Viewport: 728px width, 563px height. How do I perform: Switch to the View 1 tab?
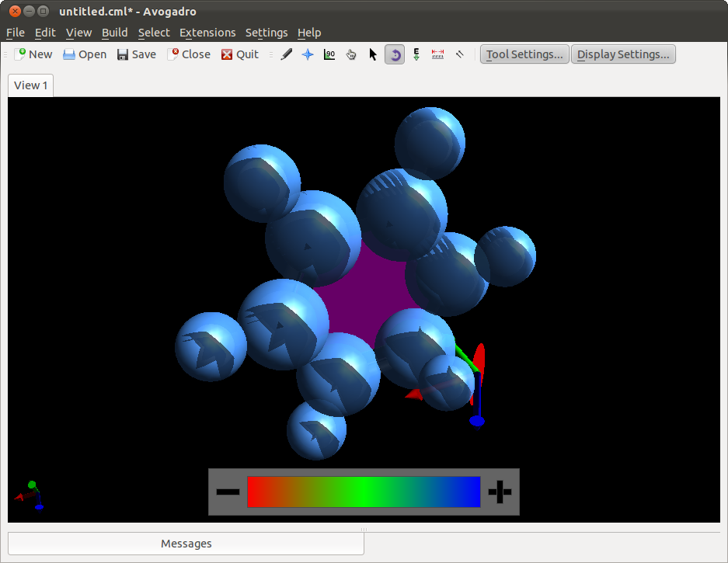(x=30, y=85)
